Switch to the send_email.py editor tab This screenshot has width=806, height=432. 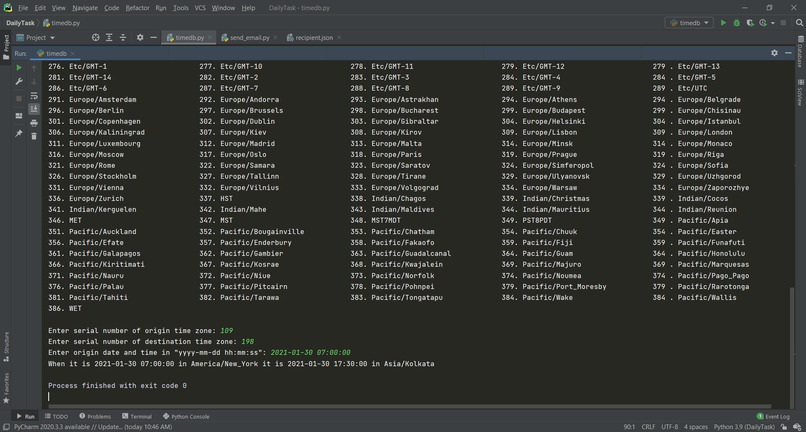coord(250,38)
